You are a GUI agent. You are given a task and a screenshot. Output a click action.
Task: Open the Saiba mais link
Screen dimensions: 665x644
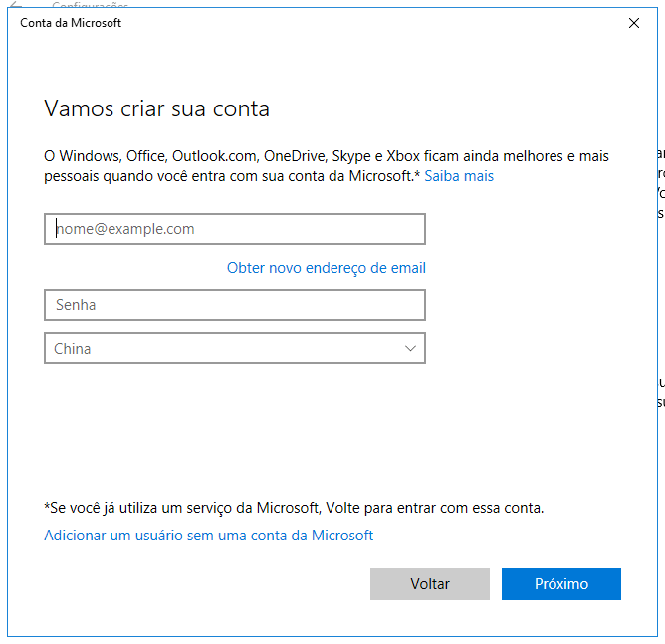pyautogui.click(x=459, y=176)
